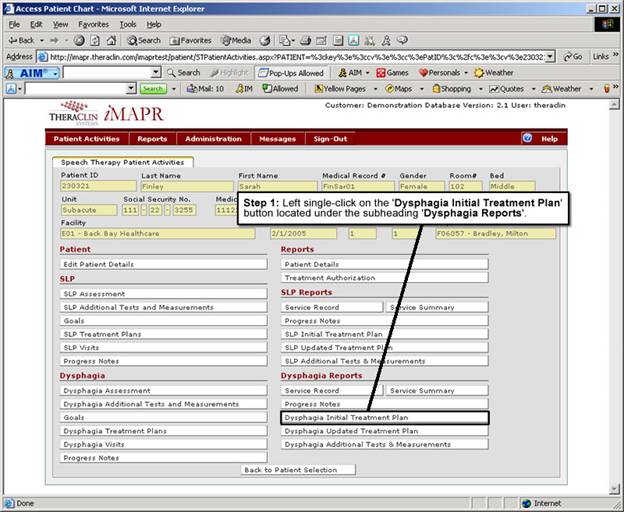624x512 pixels.
Task: Toggle the Pop-Ups Allowed button
Action: click(290, 73)
